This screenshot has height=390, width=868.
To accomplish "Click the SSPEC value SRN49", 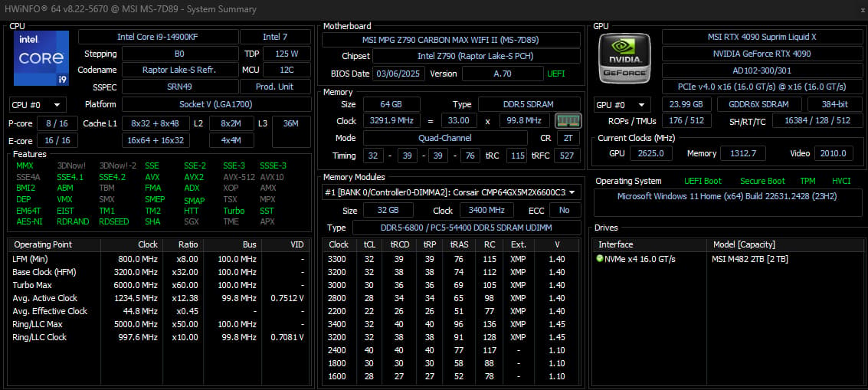I will pyautogui.click(x=179, y=87).
